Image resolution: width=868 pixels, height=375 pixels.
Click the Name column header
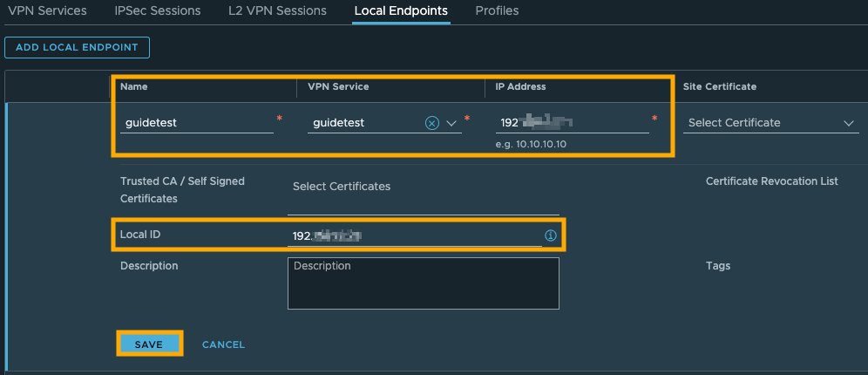coord(134,86)
